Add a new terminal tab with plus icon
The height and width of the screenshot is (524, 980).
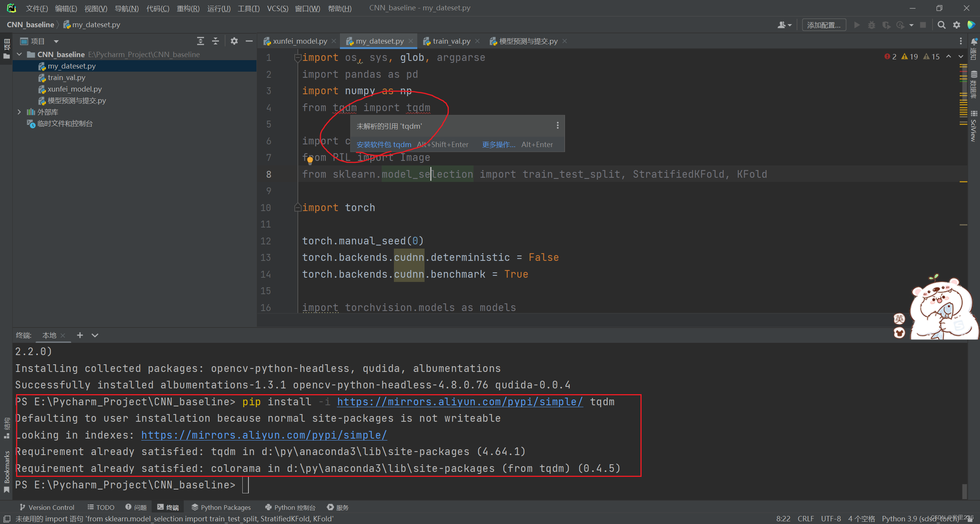[x=80, y=335]
